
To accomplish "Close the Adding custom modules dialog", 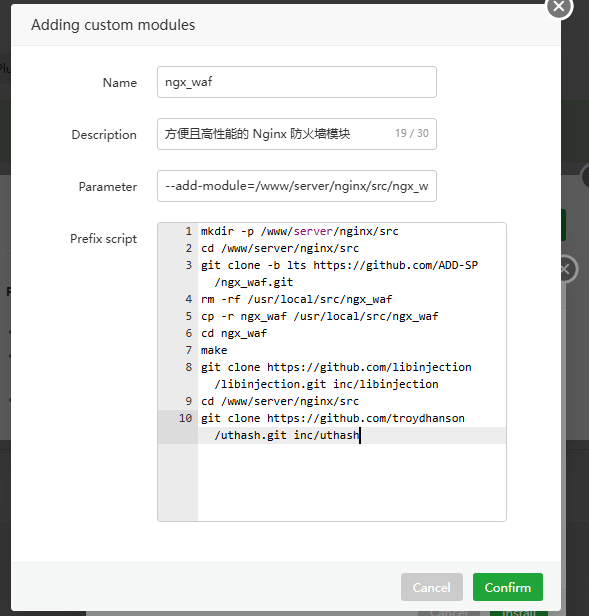I will 559,6.
